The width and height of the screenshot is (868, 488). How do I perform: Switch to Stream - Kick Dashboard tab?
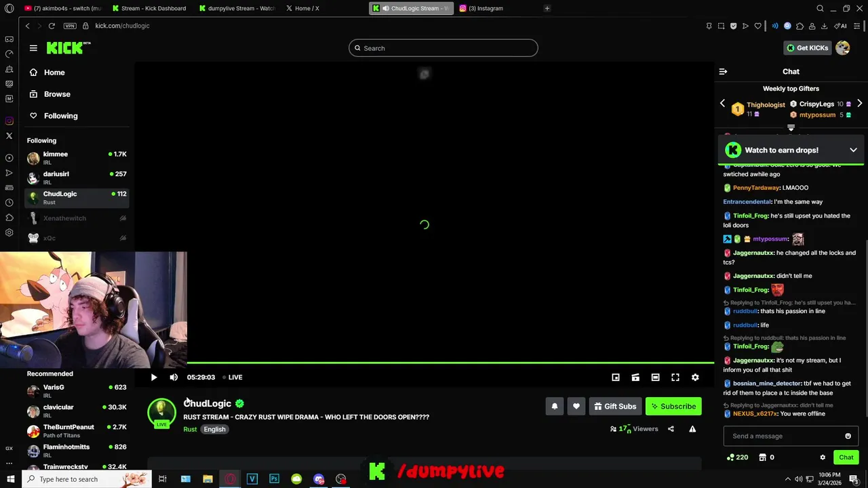149,8
